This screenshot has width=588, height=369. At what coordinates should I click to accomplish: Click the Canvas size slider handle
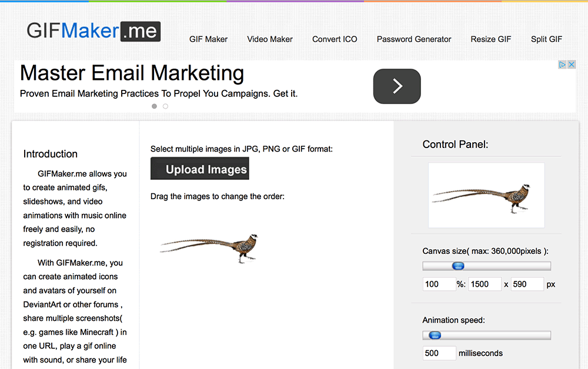458,266
